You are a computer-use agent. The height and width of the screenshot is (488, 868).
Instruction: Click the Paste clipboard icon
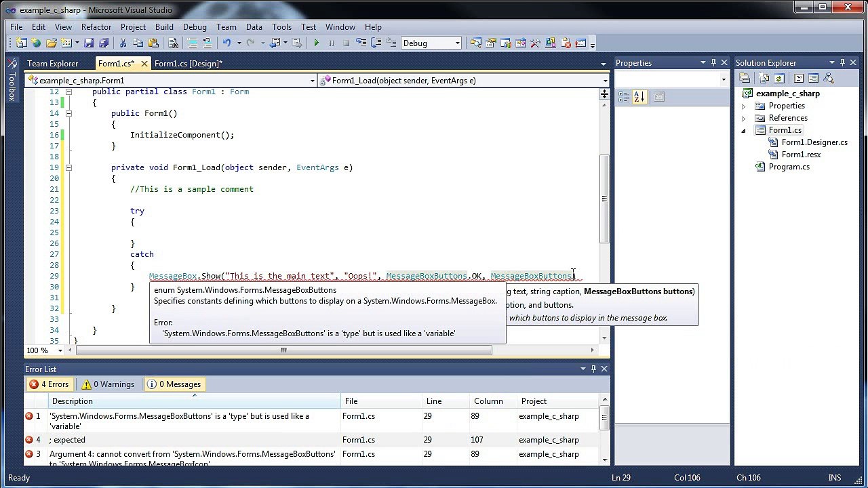tap(153, 43)
